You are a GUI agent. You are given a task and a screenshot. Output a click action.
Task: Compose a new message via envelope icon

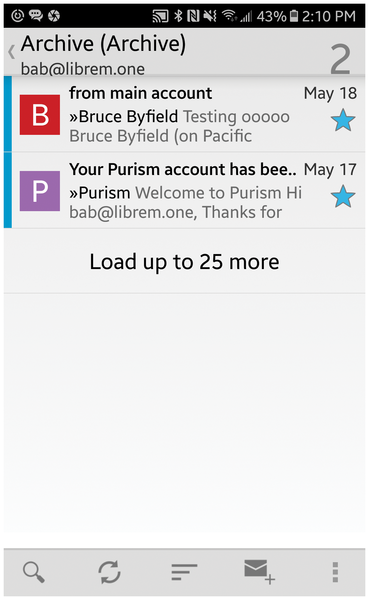[x=260, y=571]
